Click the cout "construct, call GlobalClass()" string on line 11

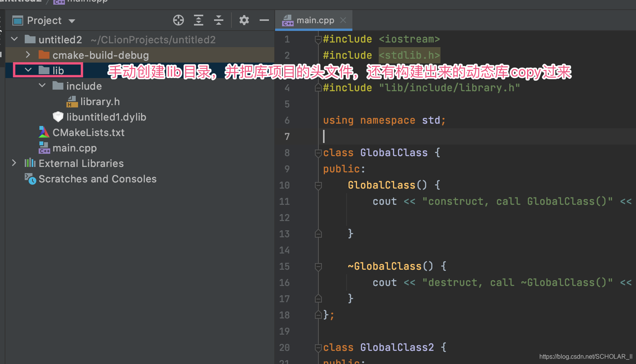517,201
